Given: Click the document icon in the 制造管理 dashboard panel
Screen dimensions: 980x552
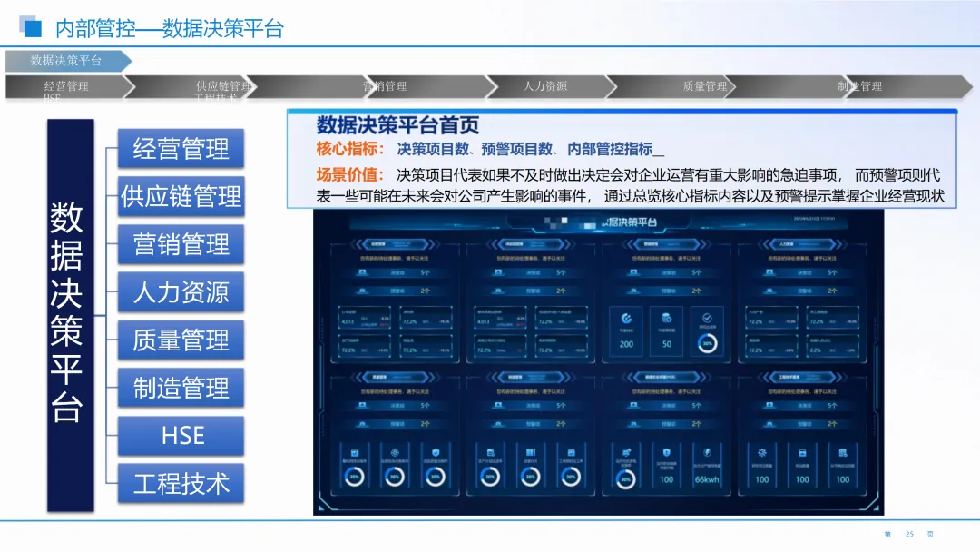Looking at the screenshot, I should coord(490,453).
